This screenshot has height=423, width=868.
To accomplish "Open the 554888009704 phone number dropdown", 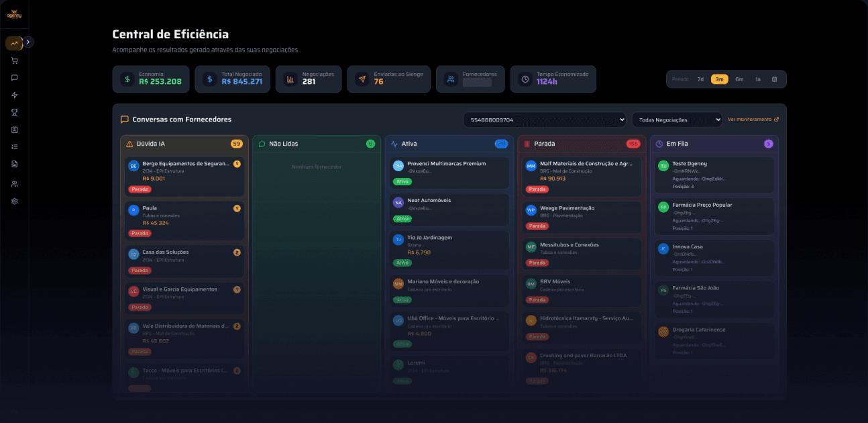I will (x=544, y=120).
